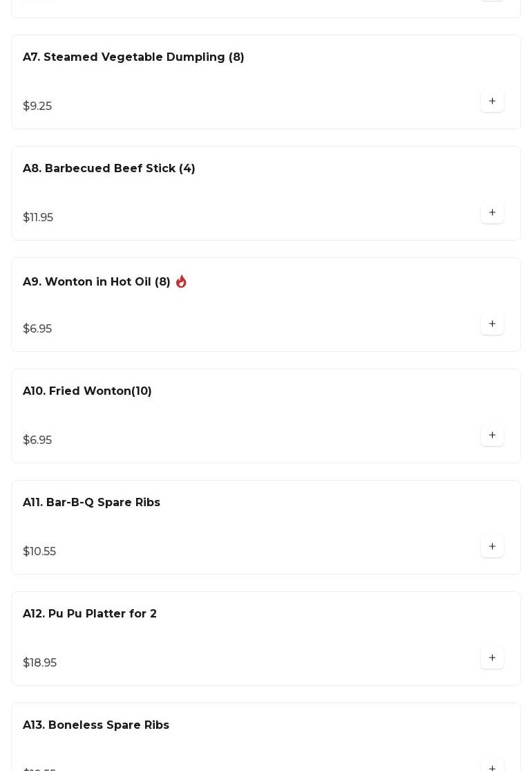Add A8 Barbecued Beef Stick to cart
Screen dimensions: 532x771
[492, 213]
